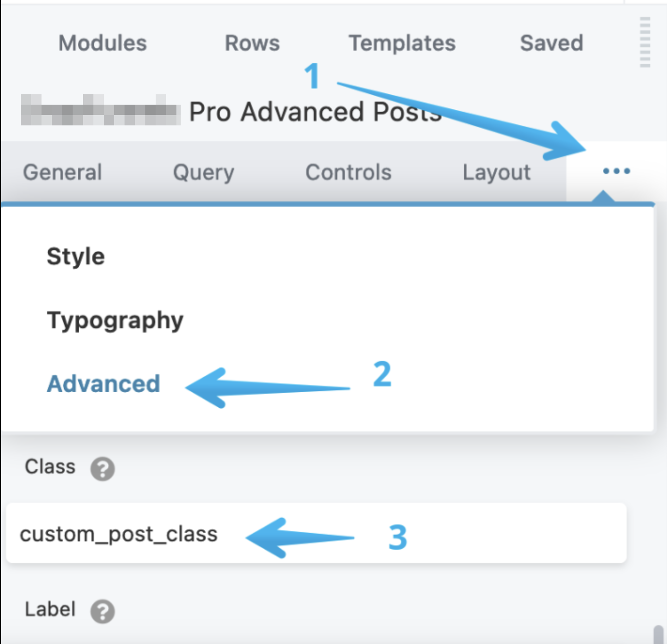Choose Typography from the dropdown menu
Viewport: 667px width, 644px height.
click(115, 321)
